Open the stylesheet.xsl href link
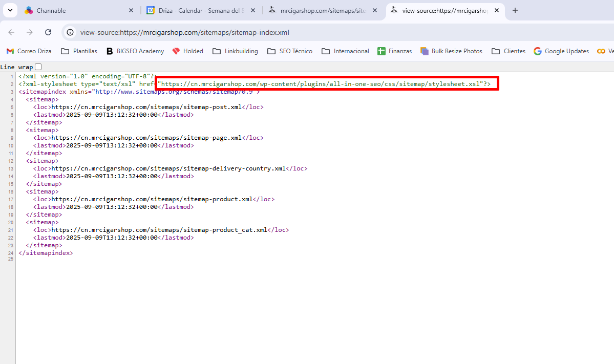This screenshot has height=364, width=614. tap(321, 84)
